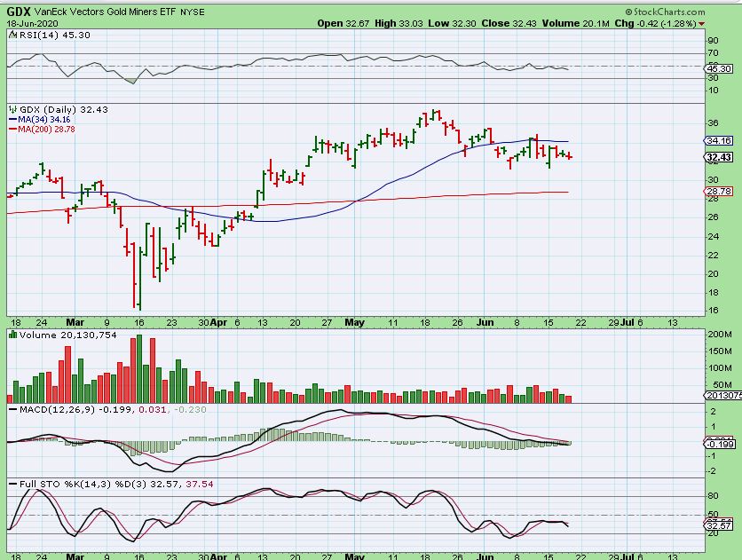Click the bar-chart icon beside Volume label
This screenshot has height=560, width=742.
pyautogui.click(x=13, y=335)
